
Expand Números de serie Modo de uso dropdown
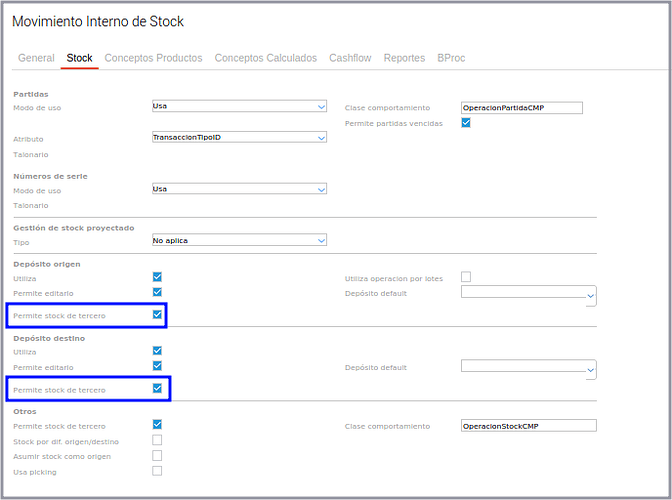239,189
